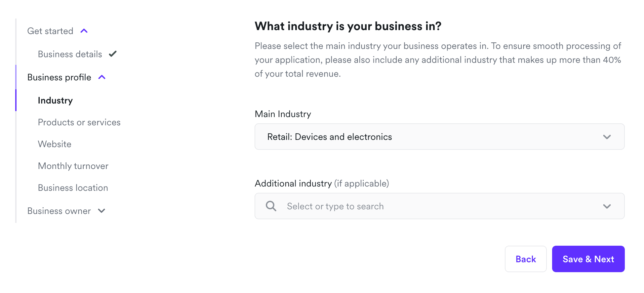The width and height of the screenshot is (644, 293).
Task: Click the Business profile heading
Action: pyautogui.click(x=59, y=77)
